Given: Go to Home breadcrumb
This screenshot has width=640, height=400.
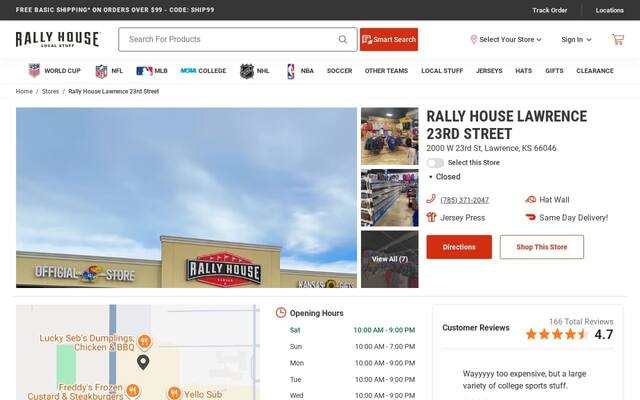Looking at the screenshot, I should click(24, 91).
